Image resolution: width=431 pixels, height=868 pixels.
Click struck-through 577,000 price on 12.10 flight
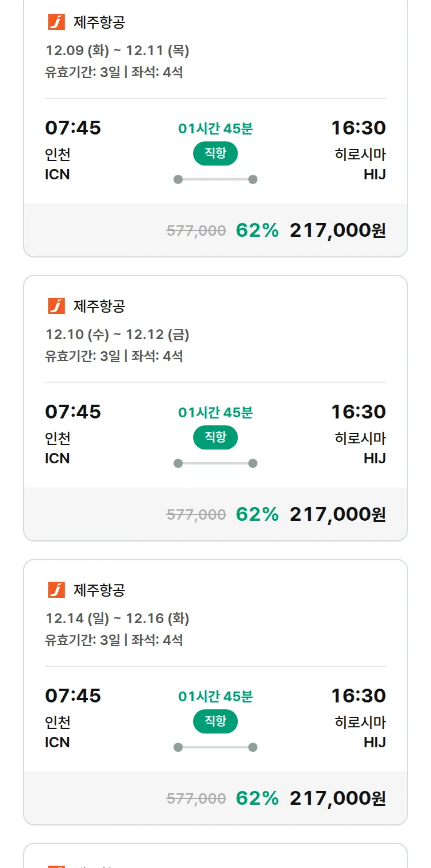click(x=196, y=514)
